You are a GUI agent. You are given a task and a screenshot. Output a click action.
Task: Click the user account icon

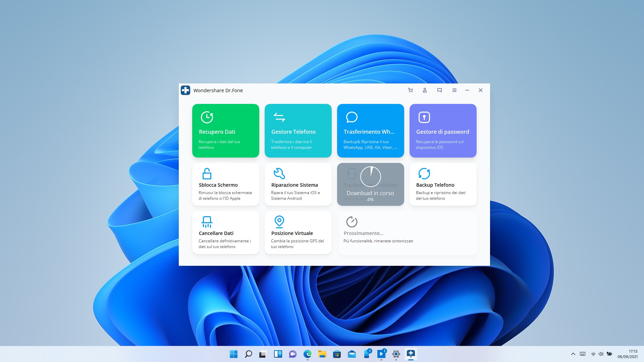[x=425, y=90]
